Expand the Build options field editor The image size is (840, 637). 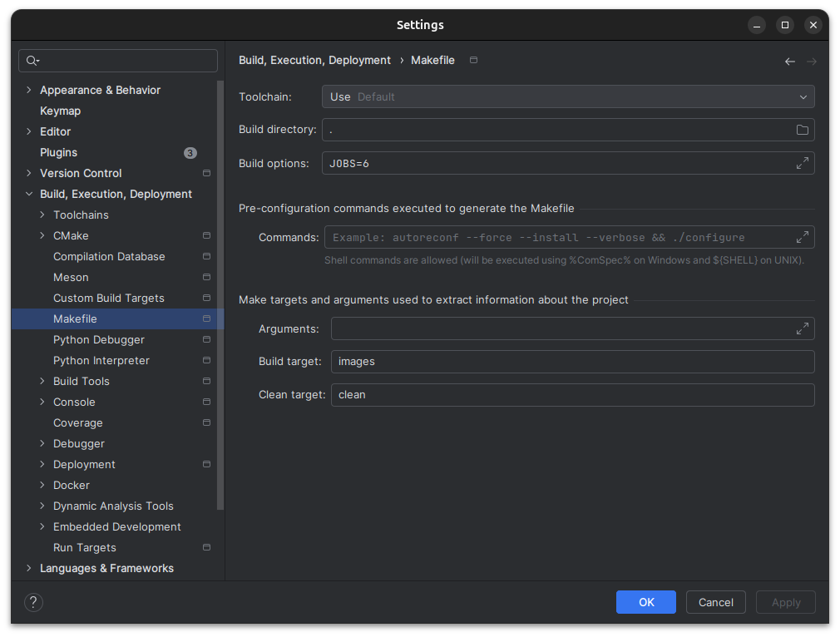(x=802, y=163)
